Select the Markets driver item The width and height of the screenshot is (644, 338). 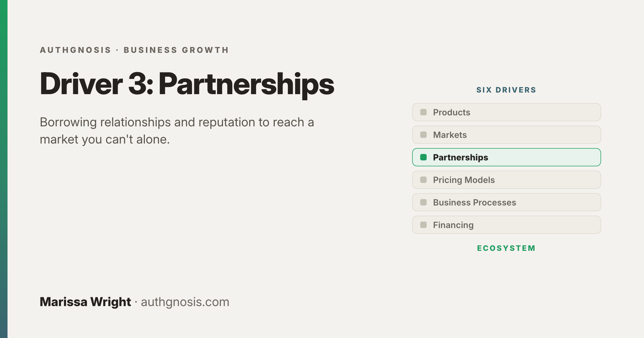tap(507, 135)
